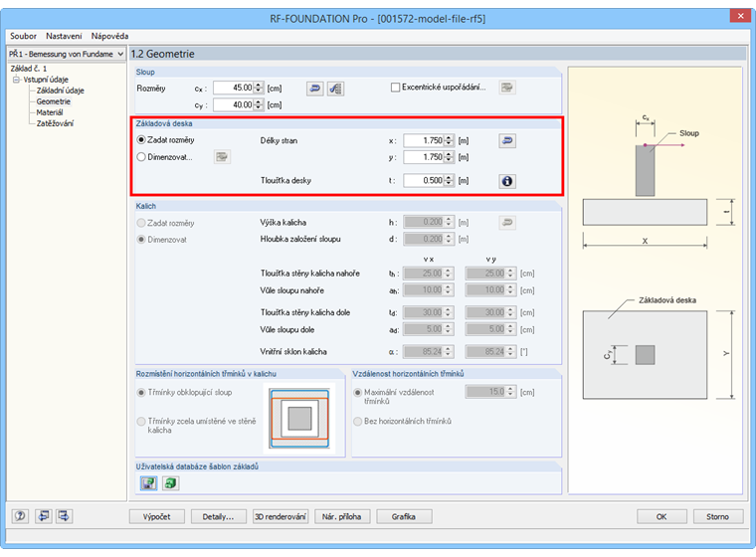Viewport: 756px width, 557px height.
Task: Choose Třmínky obklopující sloup option
Action: pos(141,393)
